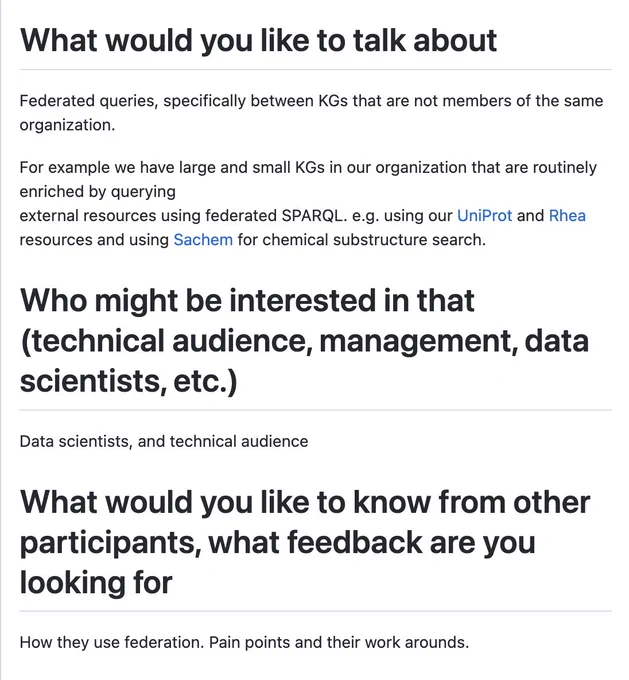Click the "Pain points and their work arounds." sentence
Screen dimensions: 629x680
[339, 642]
